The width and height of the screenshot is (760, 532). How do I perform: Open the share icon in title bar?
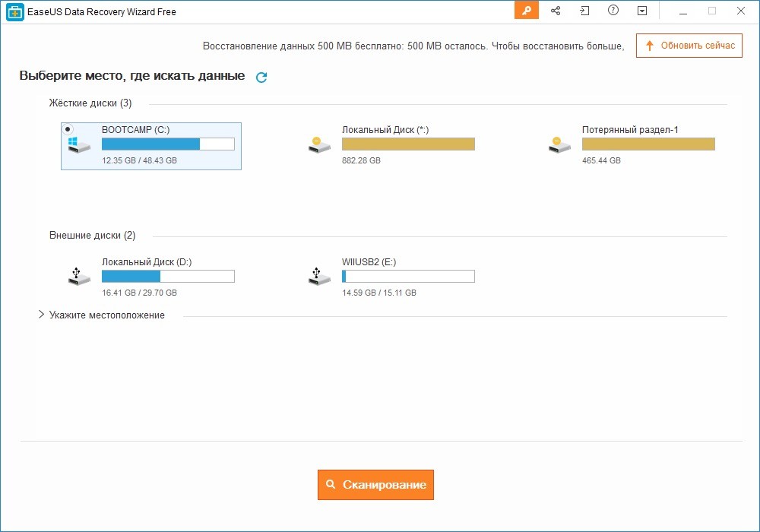pos(556,11)
